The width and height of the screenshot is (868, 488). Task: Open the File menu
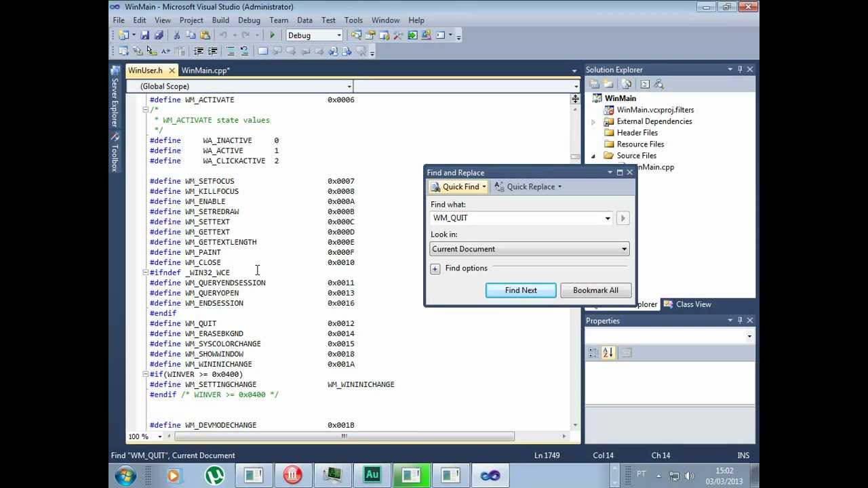(x=119, y=20)
